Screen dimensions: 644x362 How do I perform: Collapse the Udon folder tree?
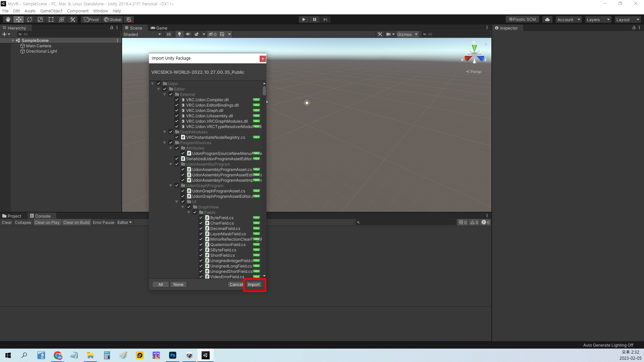click(153, 84)
